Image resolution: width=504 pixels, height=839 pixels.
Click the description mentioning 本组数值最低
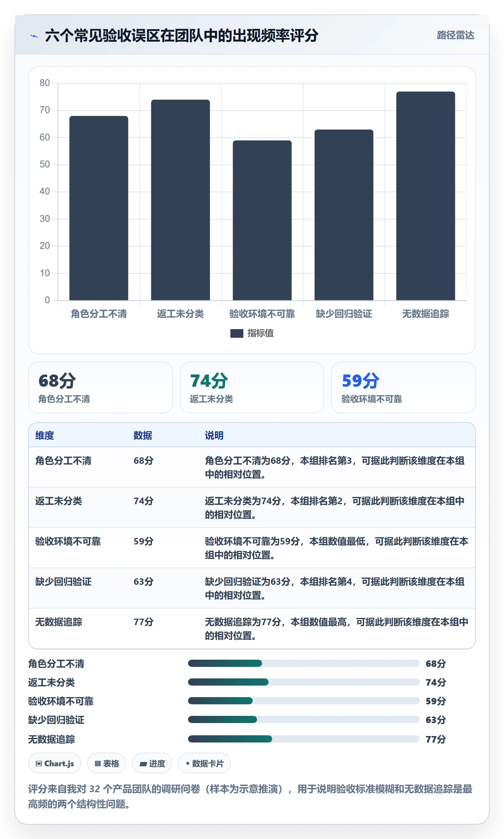[337, 548]
